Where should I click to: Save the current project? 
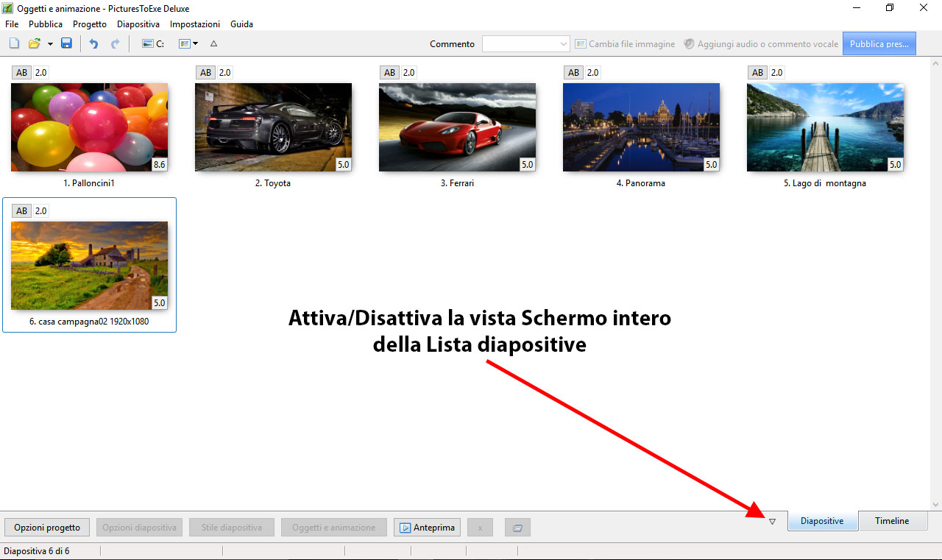coord(66,43)
